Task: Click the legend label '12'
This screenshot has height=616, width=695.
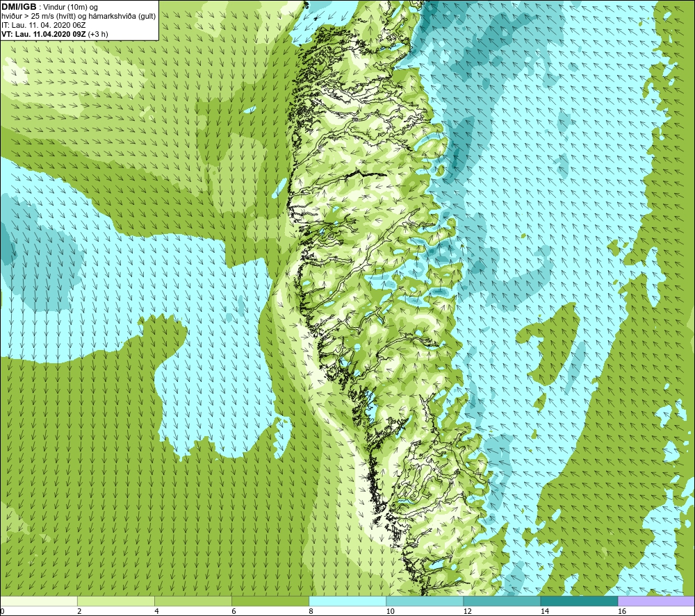Action: coord(467,611)
